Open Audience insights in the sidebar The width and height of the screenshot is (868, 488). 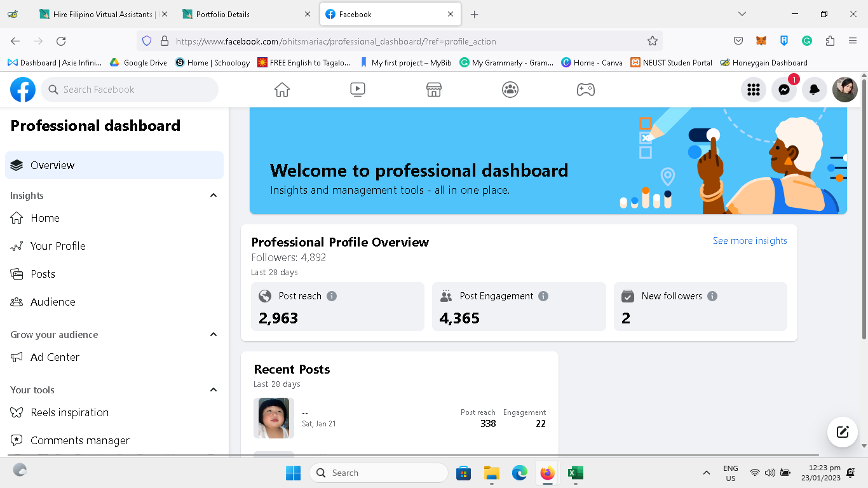point(114,302)
